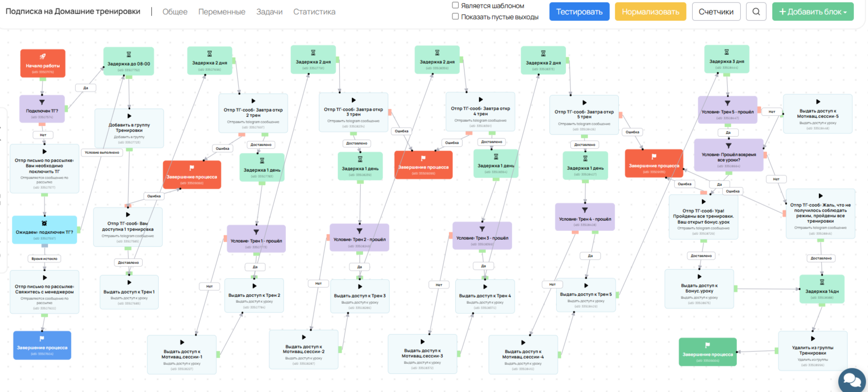Viewport: 868px width, 392px height.
Task: Open the Статистика tab
Action: point(314,12)
